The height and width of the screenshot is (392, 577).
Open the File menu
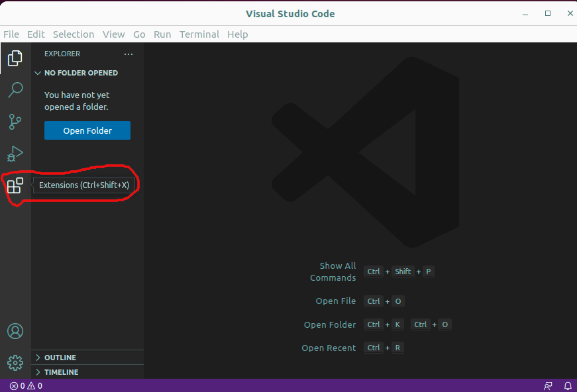click(x=11, y=34)
